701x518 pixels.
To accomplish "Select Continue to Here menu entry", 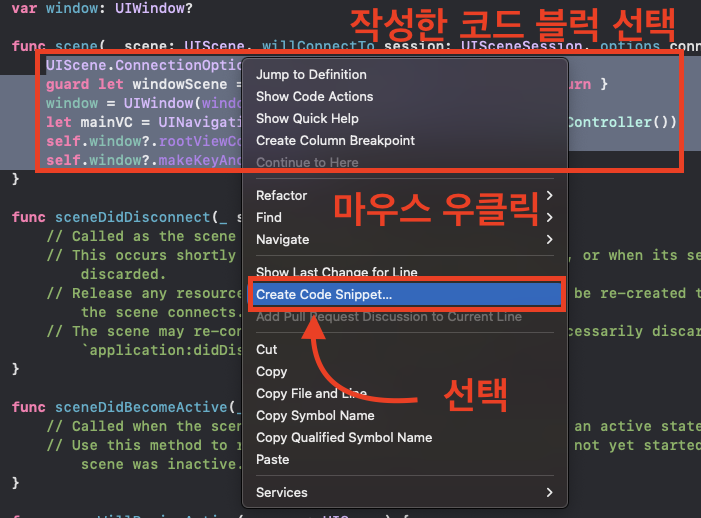I will click(405, 162).
